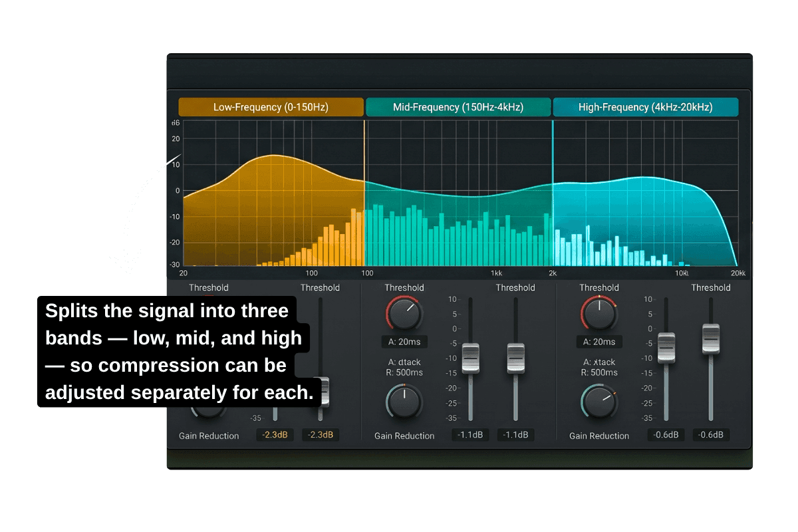The height and width of the screenshot is (532, 798).
Task: Click the mid band right fader handle
Action: [x=515, y=358]
